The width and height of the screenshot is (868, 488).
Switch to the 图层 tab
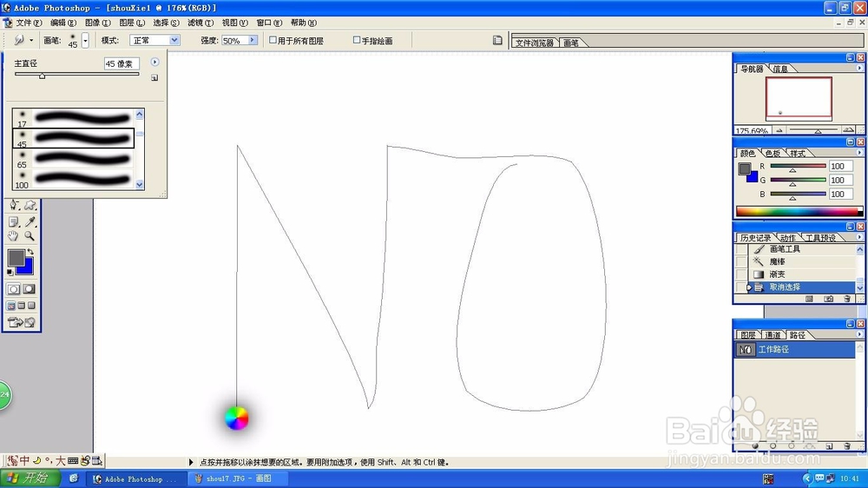point(748,335)
